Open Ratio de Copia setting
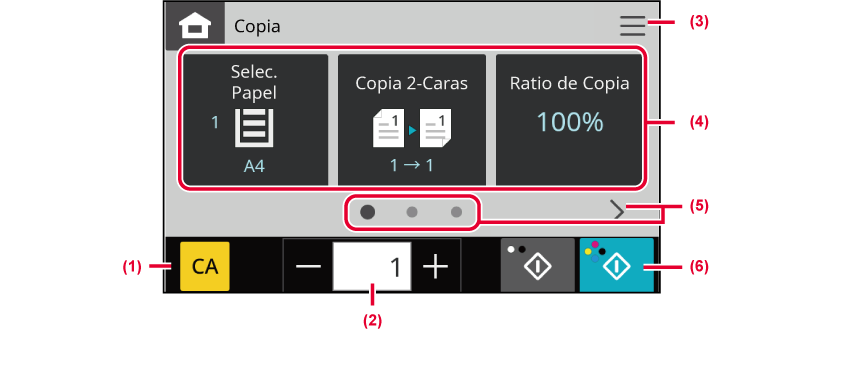This screenshot has width=842, height=370. pos(569,119)
